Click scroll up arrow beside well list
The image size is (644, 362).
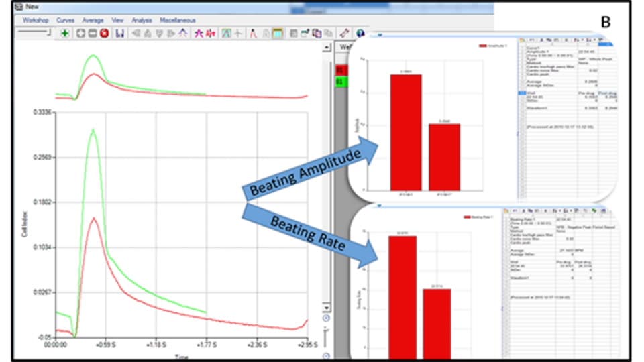pos(327,48)
